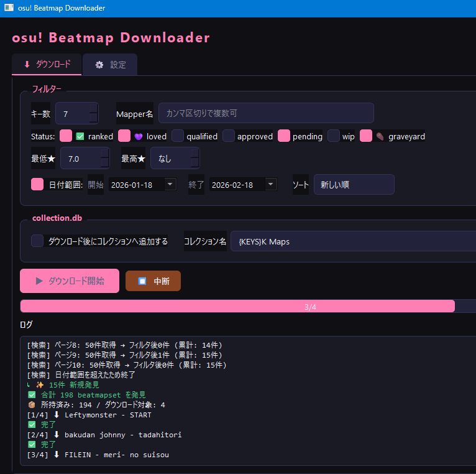The height and width of the screenshot is (474, 476).
Task: Click the gear icon on settings tab
Action: (99, 65)
